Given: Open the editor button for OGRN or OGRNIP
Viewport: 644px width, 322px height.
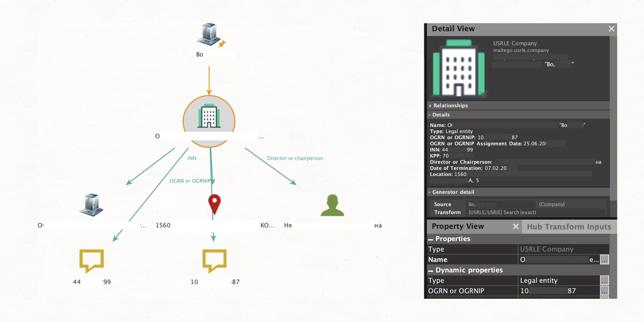Looking at the screenshot, I should pos(604,291).
